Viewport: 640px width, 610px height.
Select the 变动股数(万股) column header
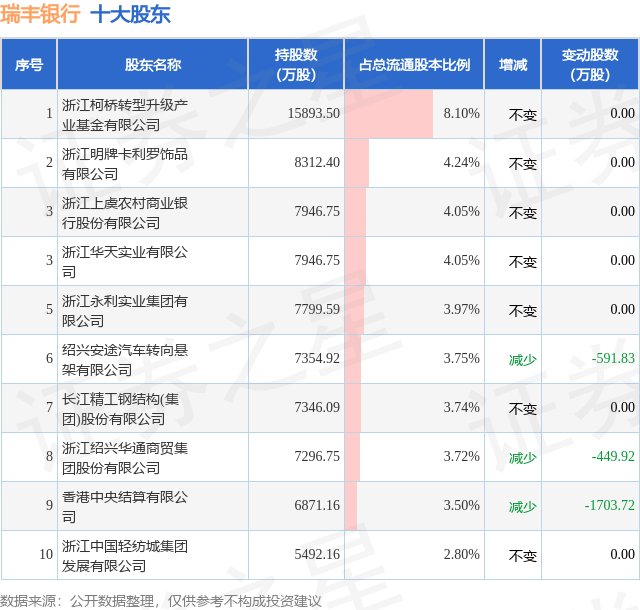(590, 65)
